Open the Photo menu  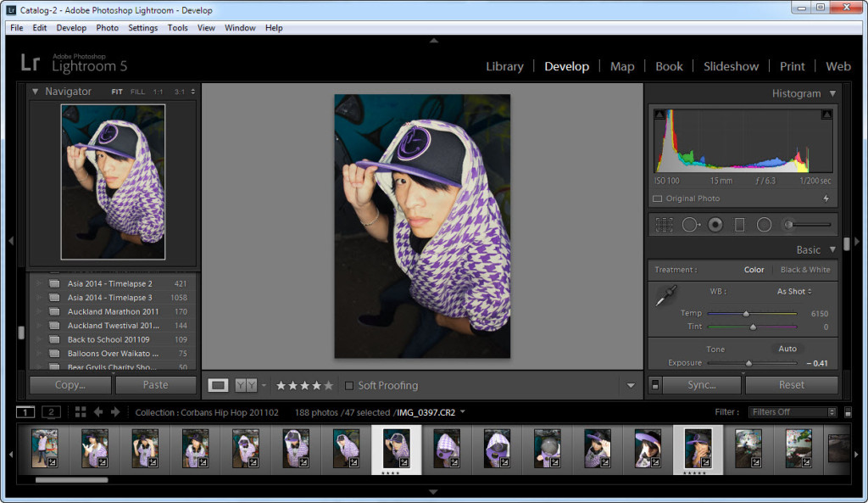pyautogui.click(x=107, y=28)
